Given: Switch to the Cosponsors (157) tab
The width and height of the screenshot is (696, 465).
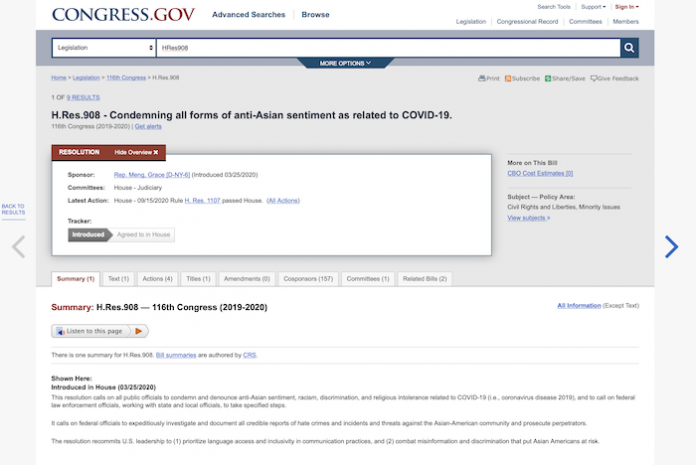Looking at the screenshot, I should [308, 279].
